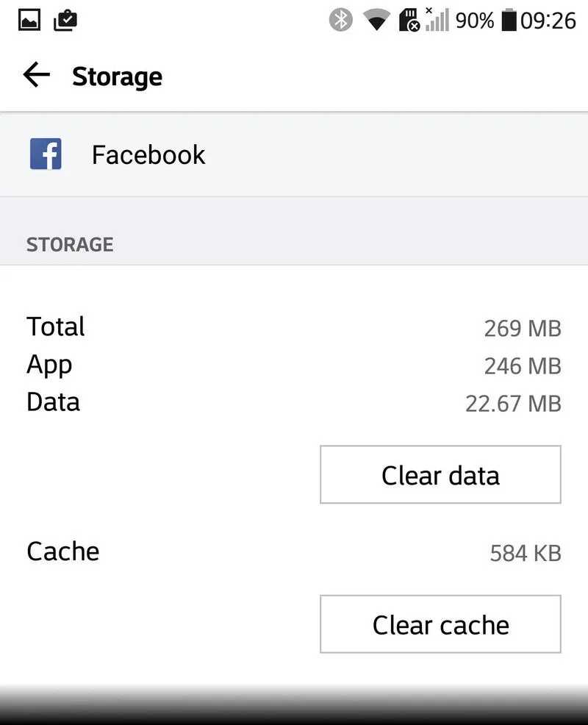
Task: Tap the picture notification icon
Action: point(29,21)
